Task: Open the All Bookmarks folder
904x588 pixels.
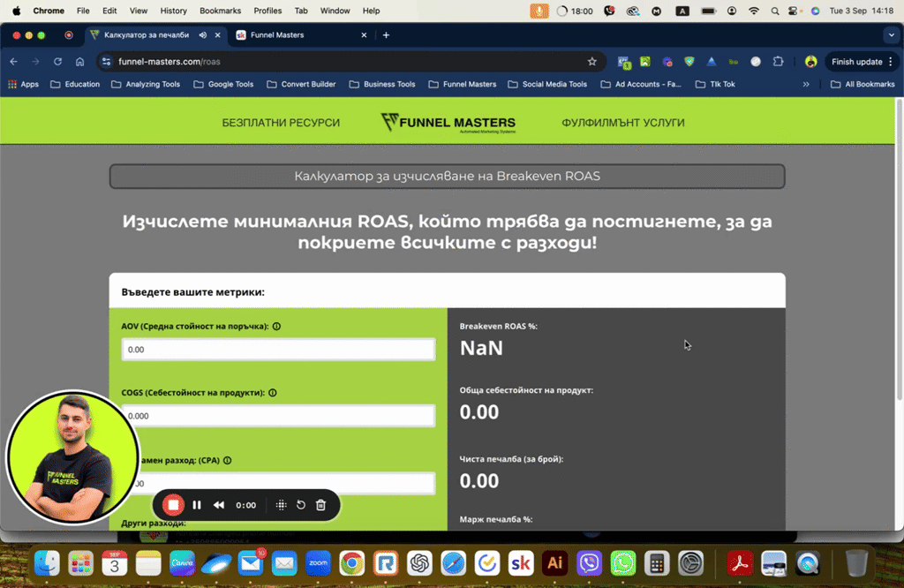Action: (x=871, y=85)
